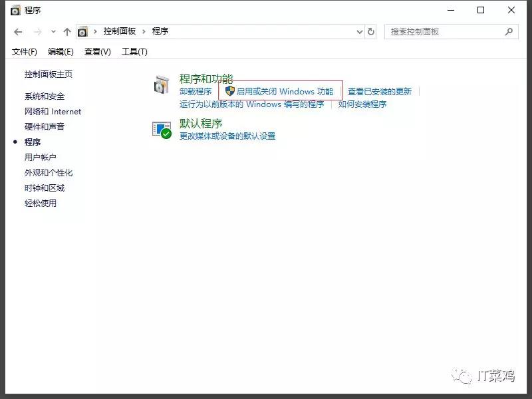Click the refresh button beside address bar
Screen dimensions: 532x399
371,32
